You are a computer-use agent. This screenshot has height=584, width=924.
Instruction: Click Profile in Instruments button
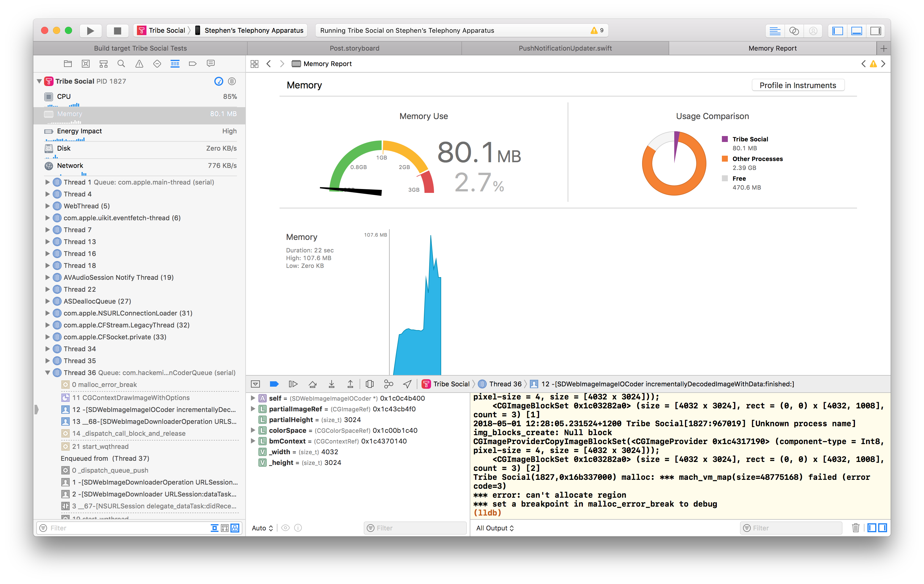(798, 85)
